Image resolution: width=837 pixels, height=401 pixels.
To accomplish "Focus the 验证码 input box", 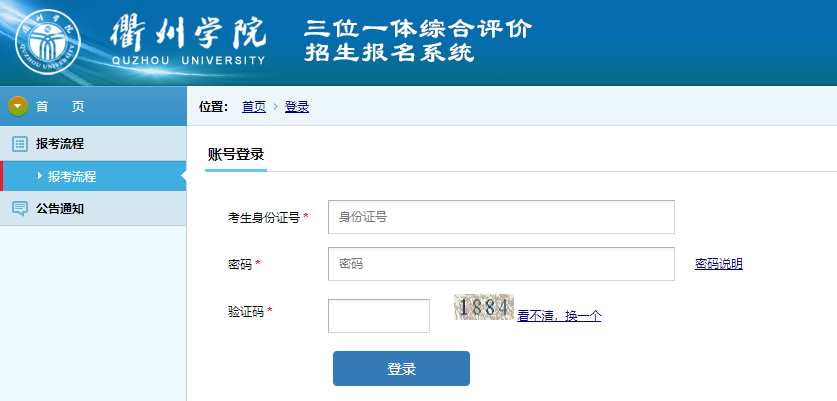I will (379, 316).
